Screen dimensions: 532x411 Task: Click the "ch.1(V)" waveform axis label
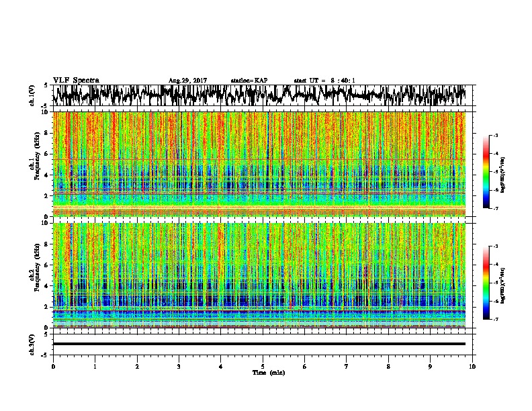(32, 95)
